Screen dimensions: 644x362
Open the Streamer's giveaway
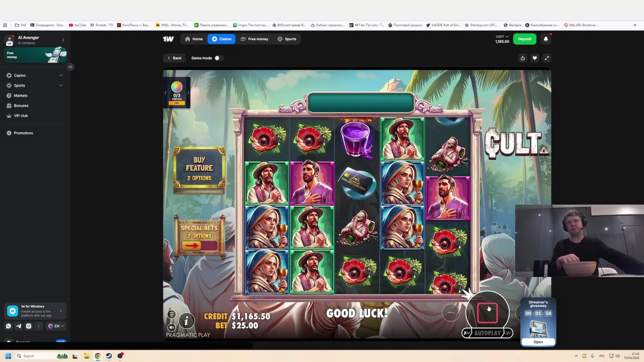click(538, 342)
